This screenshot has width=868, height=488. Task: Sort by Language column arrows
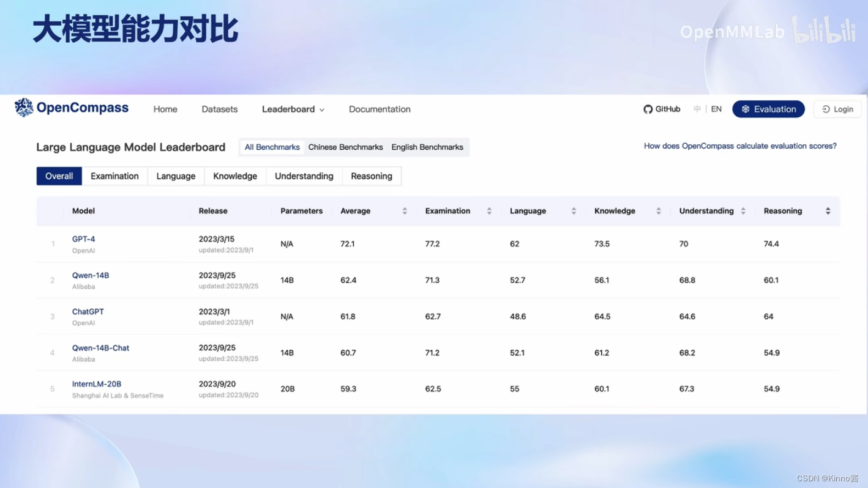pos(574,211)
